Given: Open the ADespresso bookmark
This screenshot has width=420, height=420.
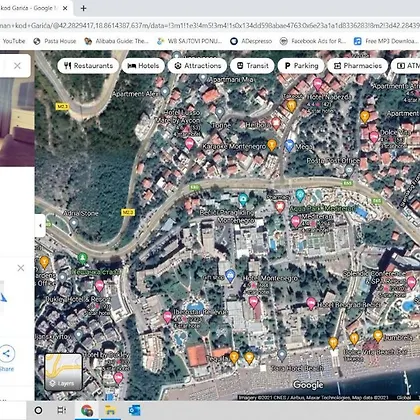Looking at the screenshot, I should point(251,41).
